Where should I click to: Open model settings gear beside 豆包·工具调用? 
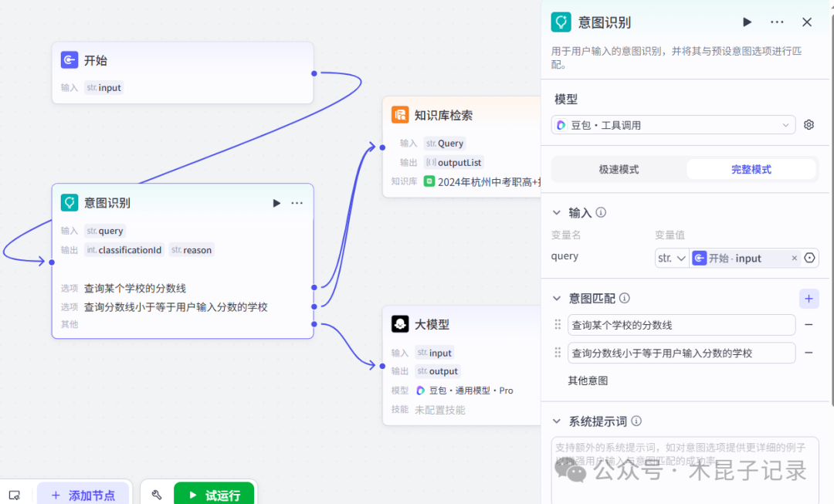pyautogui.click(x=808, y=124)
